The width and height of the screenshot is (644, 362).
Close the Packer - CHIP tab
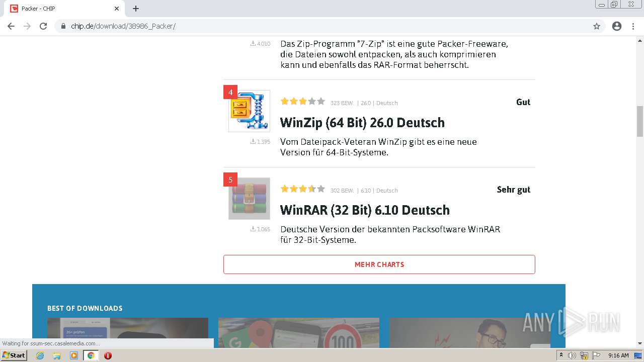point(117,9)
